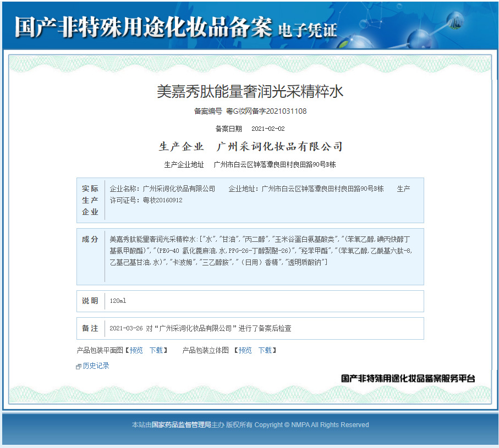Click the icon beside 历史记录
The width and height of the screenshot is (499, 448).
coord(78,367)
